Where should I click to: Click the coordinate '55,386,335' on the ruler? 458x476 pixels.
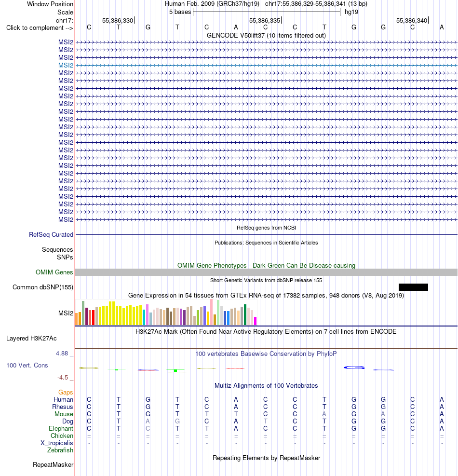click(265, 20)
